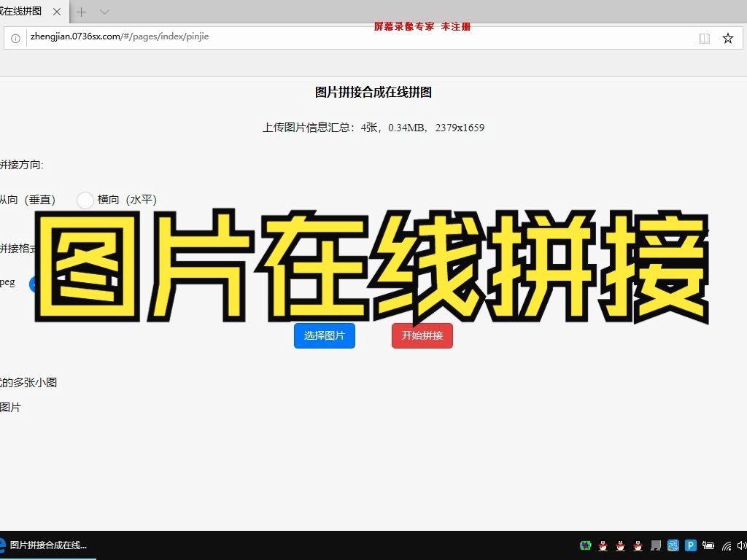Select the 横向（水平） radio button

[85, 199]
